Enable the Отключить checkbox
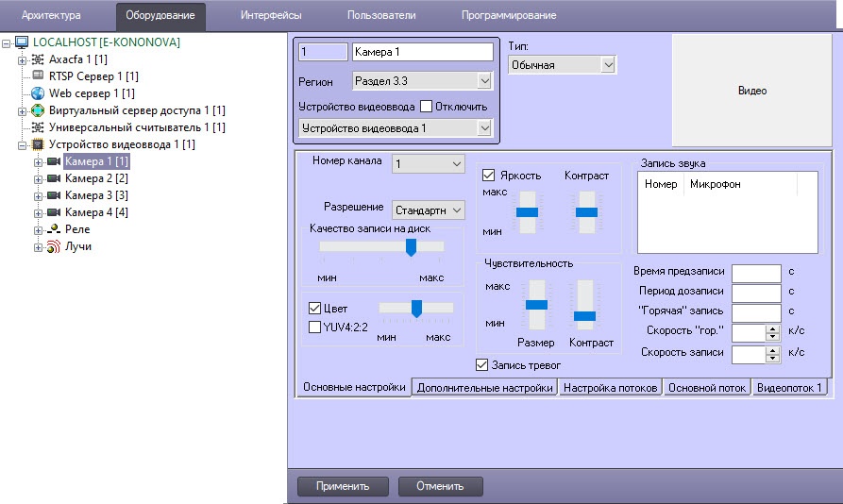 (426, 107)
